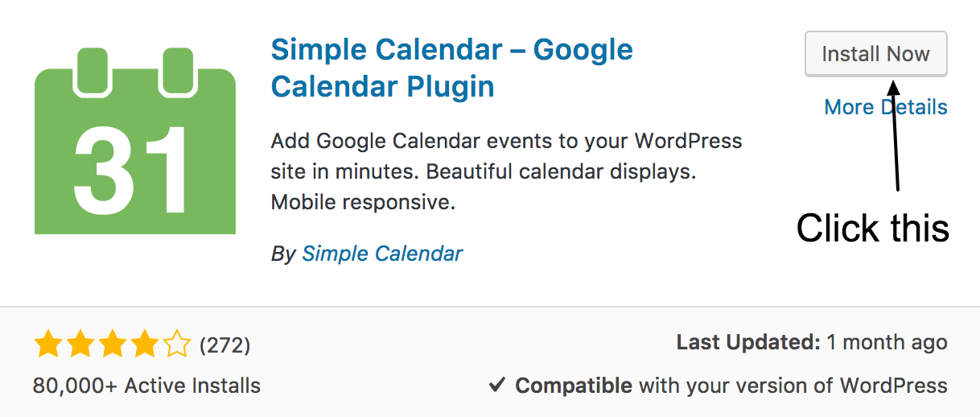The width and height of the screenshot is (980, 417).
Task: Open the Simple Calendar – Google Calendar Plugin title
Action: click(452, 67)
